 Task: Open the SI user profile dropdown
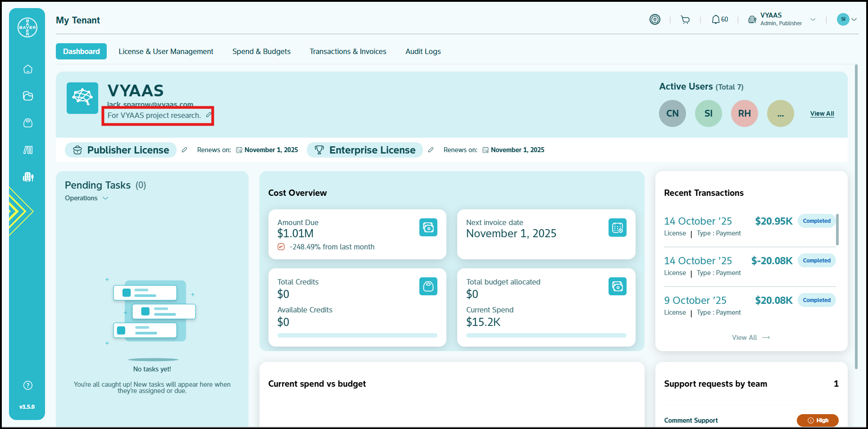point(846,19)
